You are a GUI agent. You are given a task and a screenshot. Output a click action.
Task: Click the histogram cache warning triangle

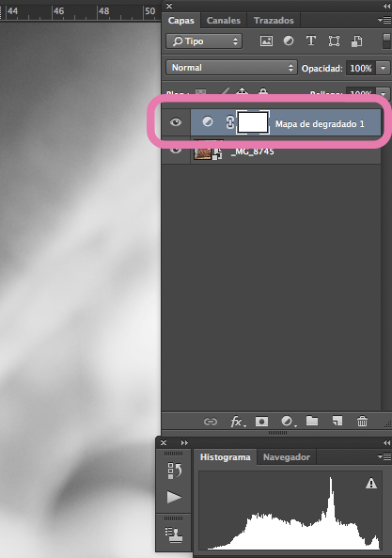tap(371, 484)
